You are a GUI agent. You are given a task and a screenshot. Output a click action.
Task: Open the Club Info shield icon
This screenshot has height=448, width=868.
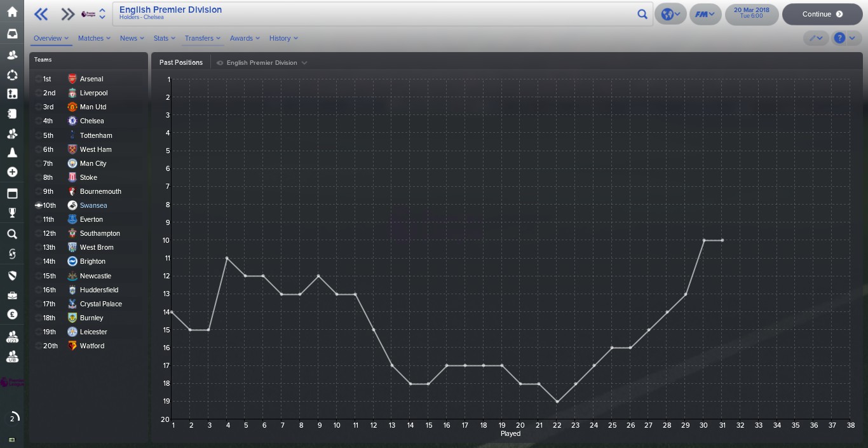click(x=12, y=276)
